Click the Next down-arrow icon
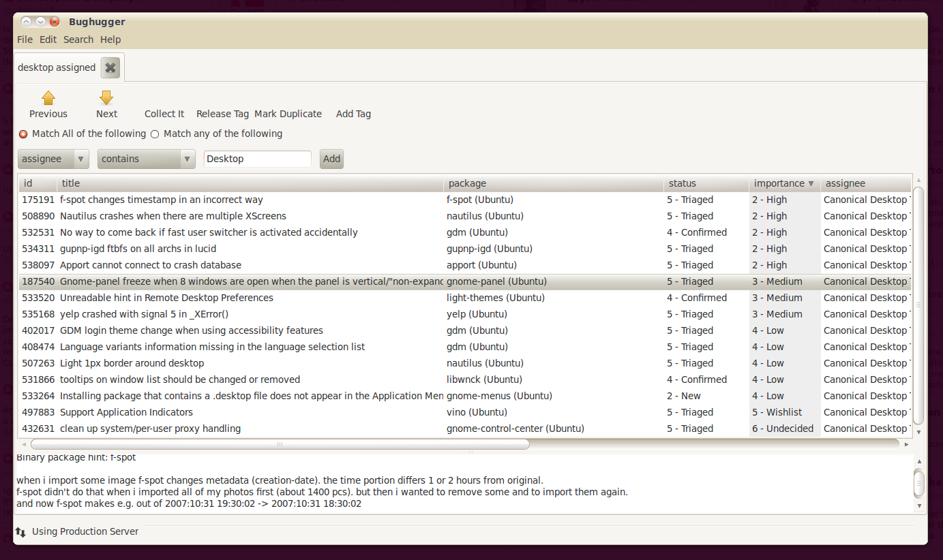This screenshot has width=943, height=560. click(x=106, y=98)
